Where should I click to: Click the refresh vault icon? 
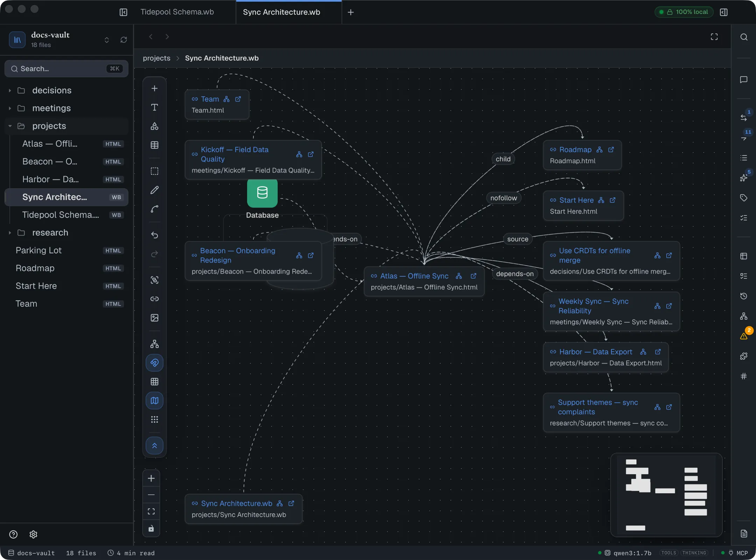pyautogui.click(x=124, y=40)
